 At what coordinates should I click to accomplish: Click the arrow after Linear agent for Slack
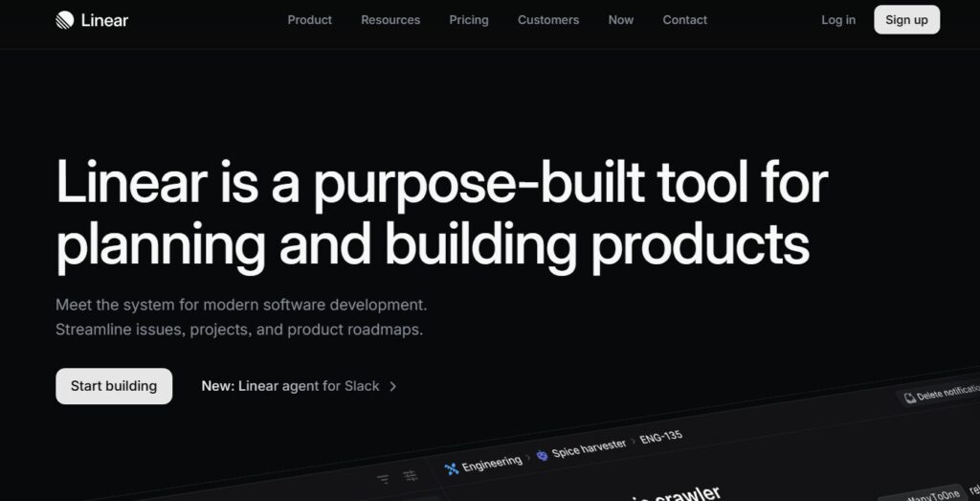tap(392, 386)
